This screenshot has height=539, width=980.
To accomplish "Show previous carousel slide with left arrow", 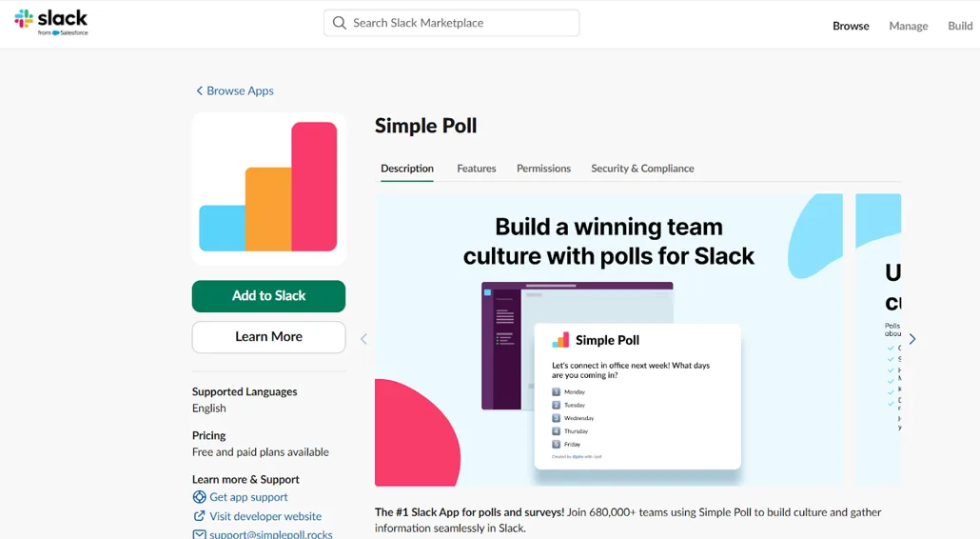I will click(363, 339).
